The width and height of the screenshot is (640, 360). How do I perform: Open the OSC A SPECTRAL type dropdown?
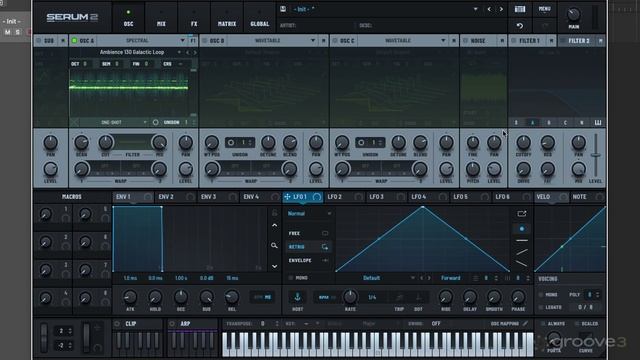(x=182, y=41)
